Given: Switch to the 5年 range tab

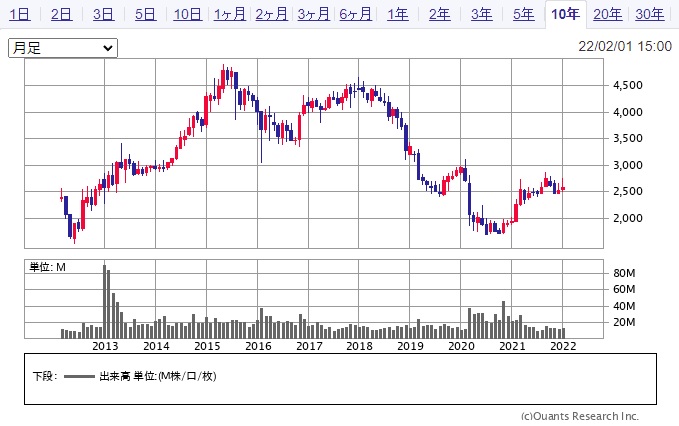Looking at the screenshot, I should [524, 14].
